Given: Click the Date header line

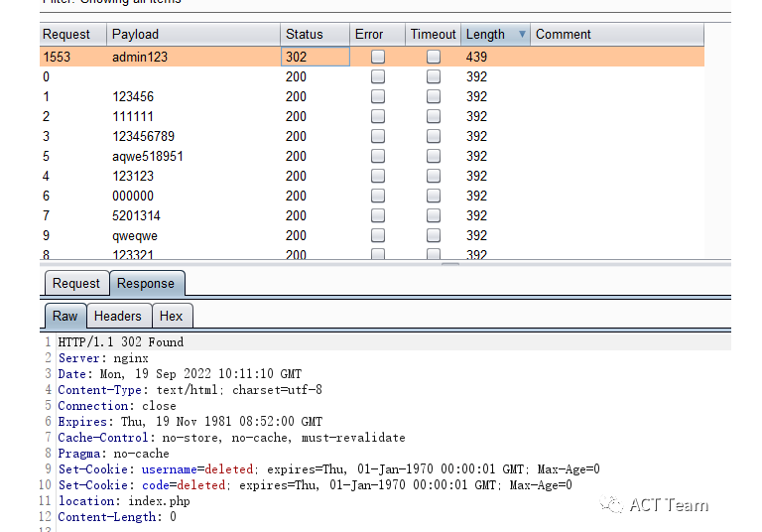Looking at the screenshot, I should tap(180, 374).
